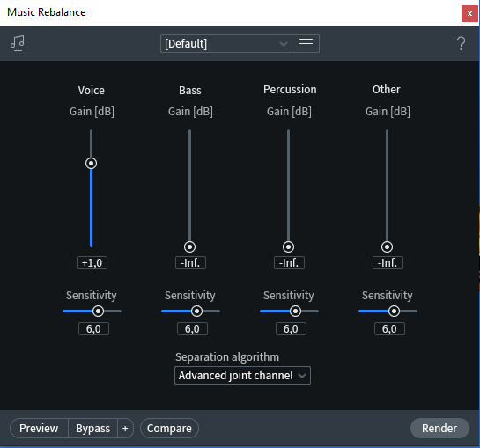
Task: Click the Percussion sensitivity slider knob
Action: [x=295, y=312]
